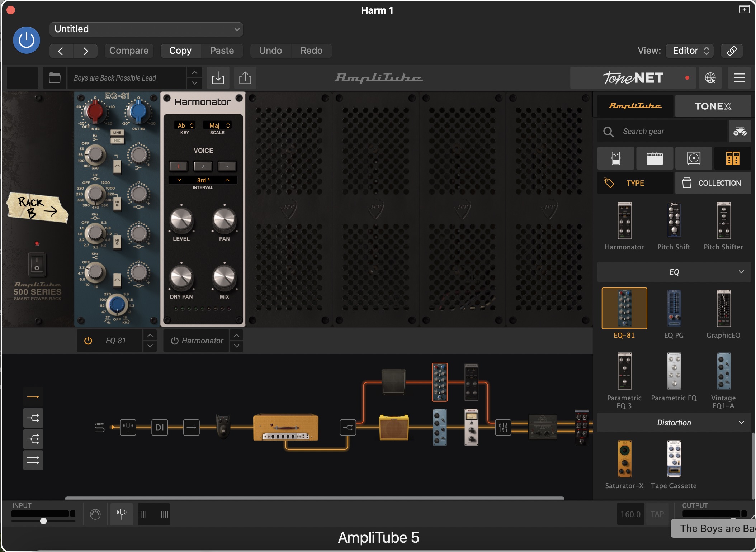Select the cabinet speaker gear category
Image resolution: width=756 pixels, height=552 pixels.
click(694, 158)
